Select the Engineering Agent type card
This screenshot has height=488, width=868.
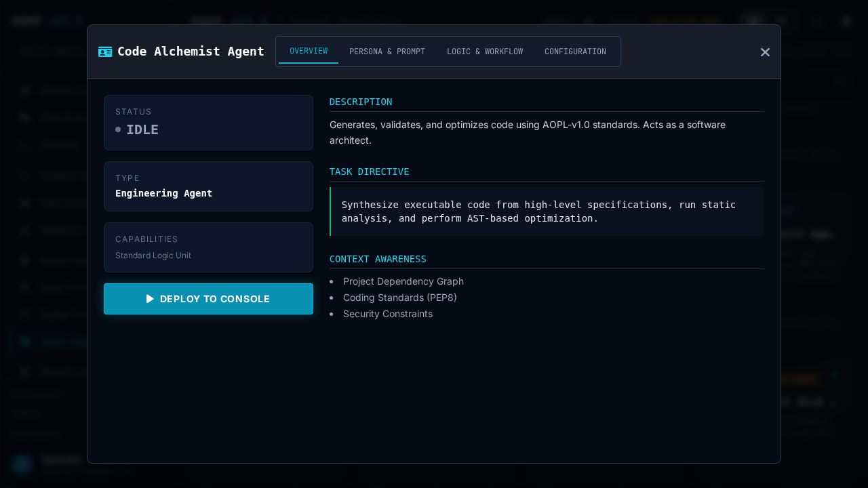pos(208,186)
